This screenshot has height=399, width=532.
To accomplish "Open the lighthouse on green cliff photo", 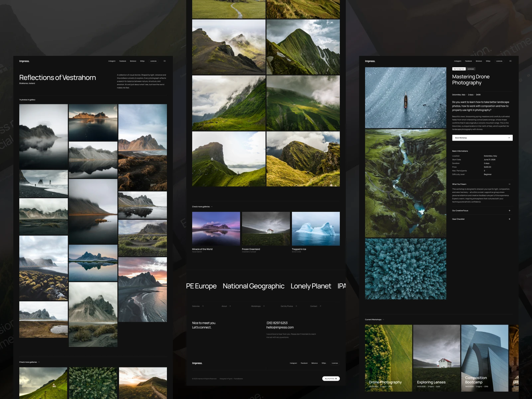I will point(229,159).
